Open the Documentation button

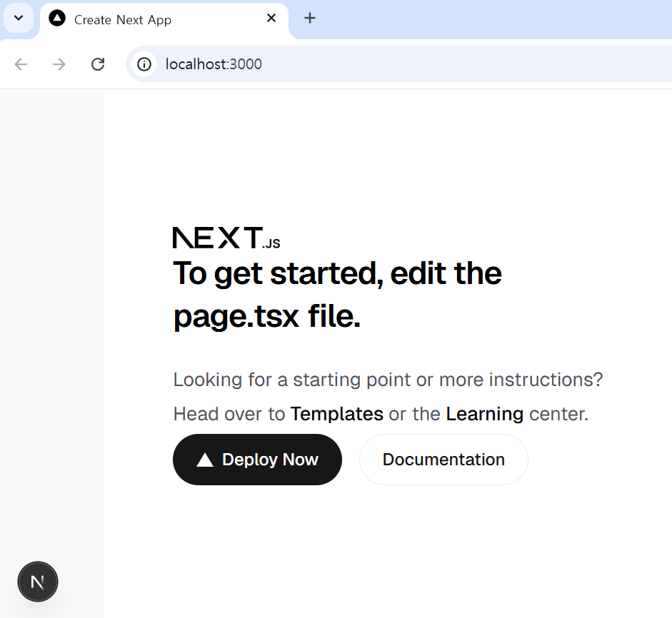point(443,460)
